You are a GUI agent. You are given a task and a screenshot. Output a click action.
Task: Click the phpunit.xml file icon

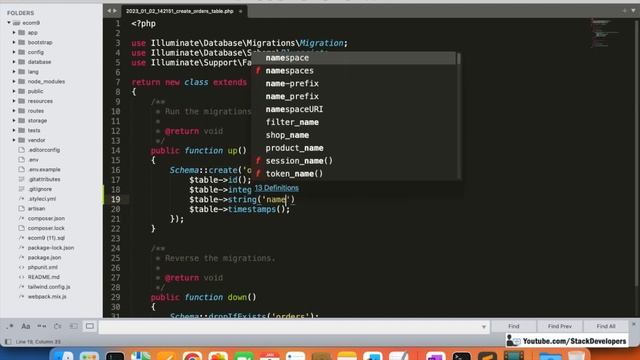(22, 267)
